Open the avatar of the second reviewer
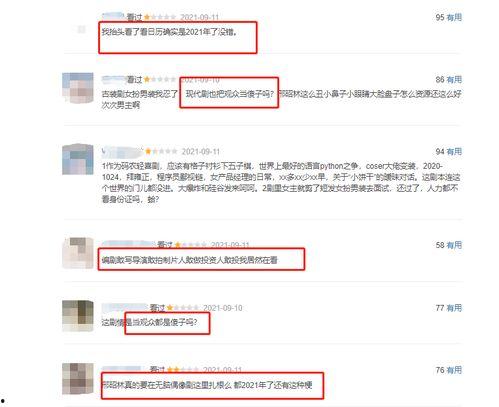The image size is (499, 407). [78, 88]
